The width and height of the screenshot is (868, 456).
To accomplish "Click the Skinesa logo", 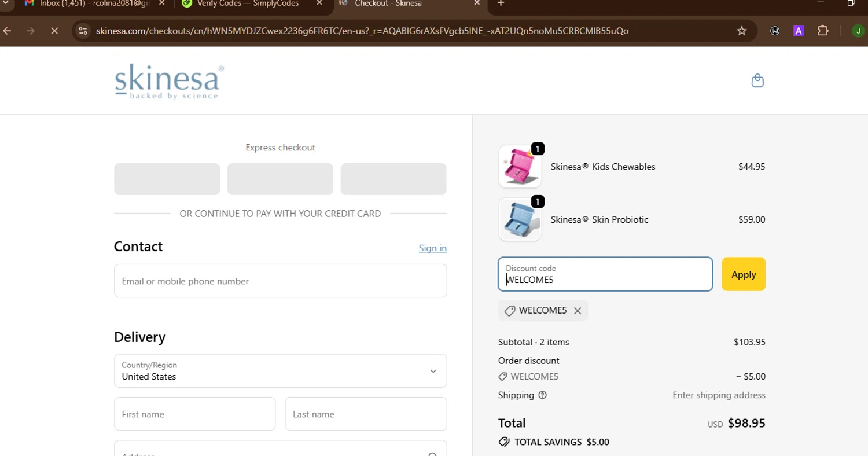I will [169, 82].
